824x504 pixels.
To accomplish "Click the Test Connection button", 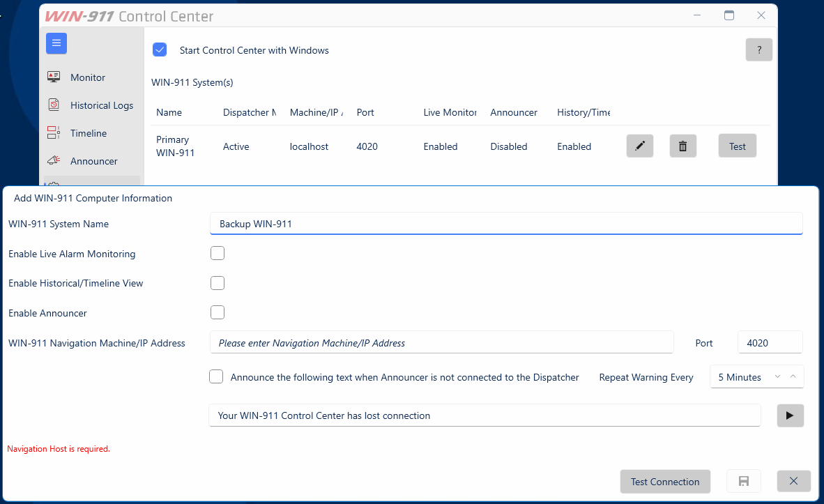I will 665,481.
